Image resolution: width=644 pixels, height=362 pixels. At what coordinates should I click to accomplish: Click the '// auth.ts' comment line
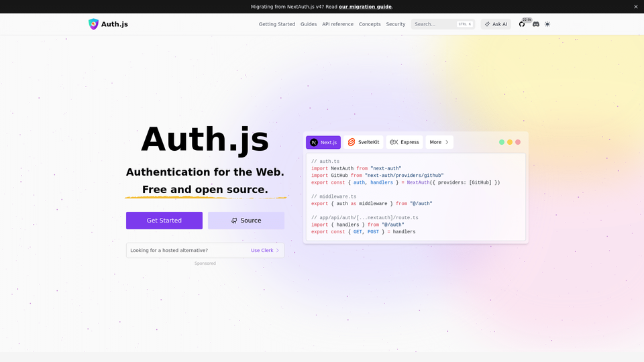325,162
